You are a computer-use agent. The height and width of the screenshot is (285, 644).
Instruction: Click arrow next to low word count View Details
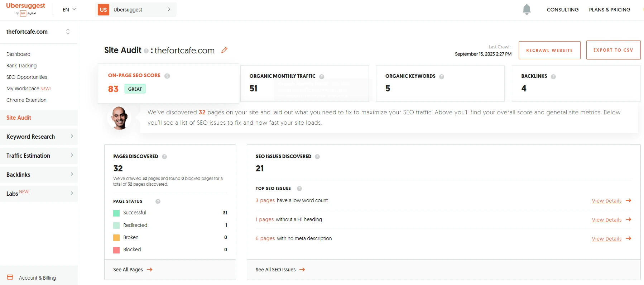pos(628,200)
